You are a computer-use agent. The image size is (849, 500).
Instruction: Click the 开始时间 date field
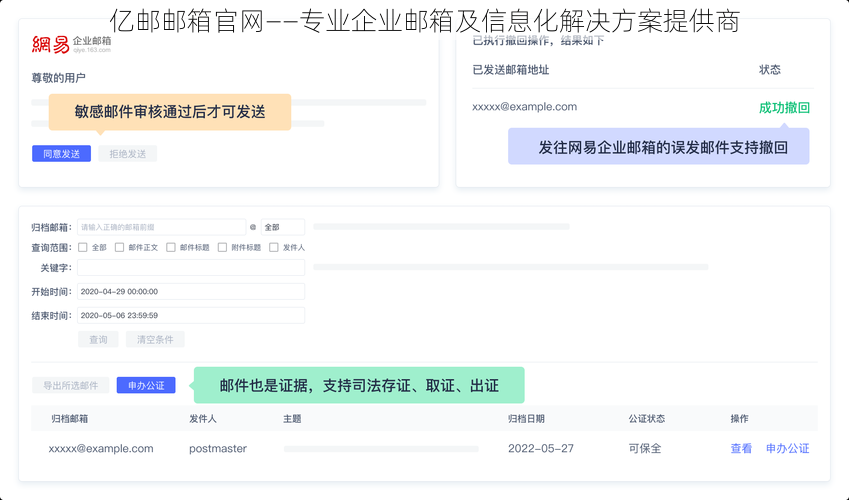point(191,291)
